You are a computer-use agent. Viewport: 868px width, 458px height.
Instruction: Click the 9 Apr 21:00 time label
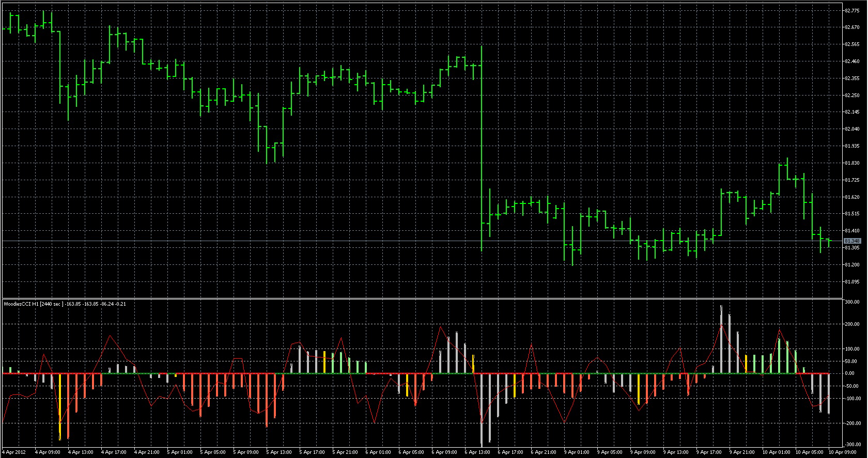[x=742, y=452]
